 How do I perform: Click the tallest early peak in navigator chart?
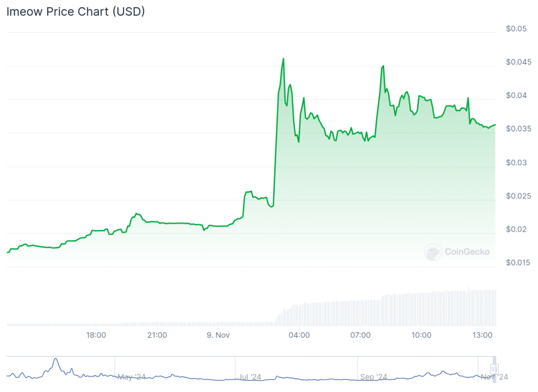55,360
